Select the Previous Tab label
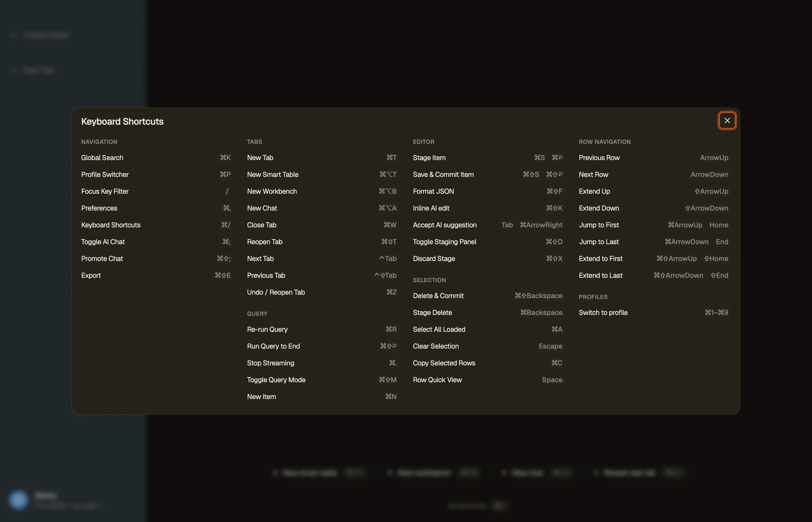Screen dimensions: 812x522 coord(266,275)
